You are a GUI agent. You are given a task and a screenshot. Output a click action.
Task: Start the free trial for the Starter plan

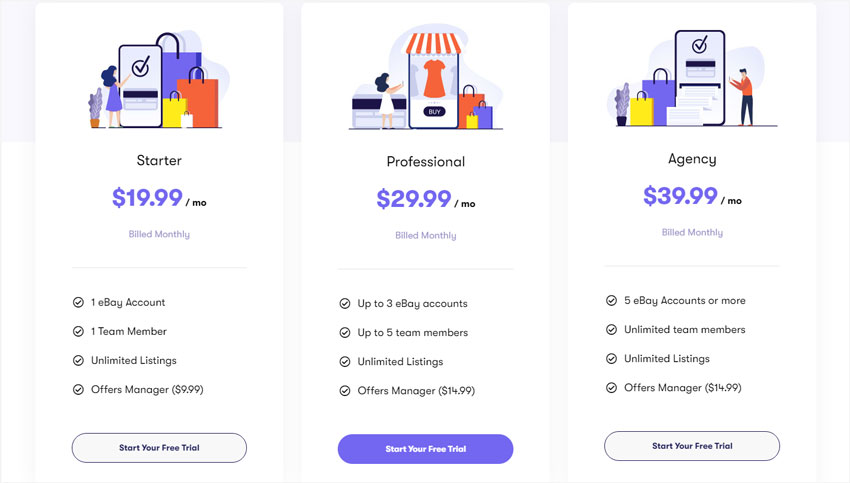tap(159, 448)
